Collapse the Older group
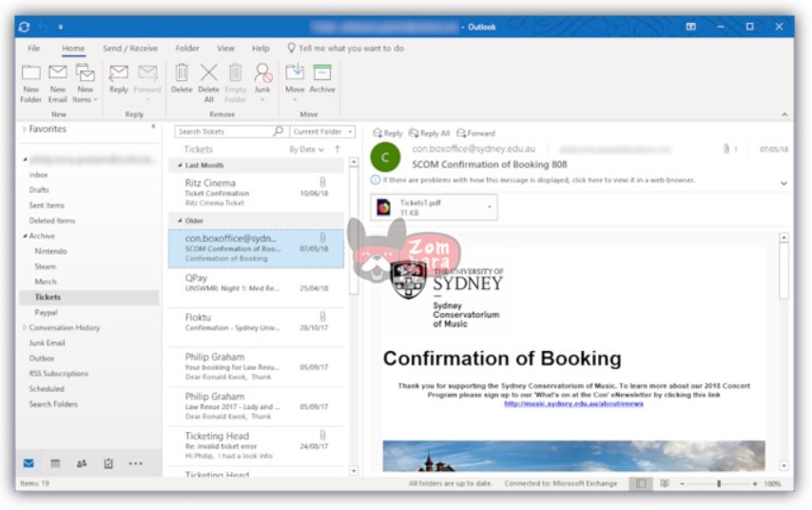This screenshot has height=510, width=812. coord(180,221)
